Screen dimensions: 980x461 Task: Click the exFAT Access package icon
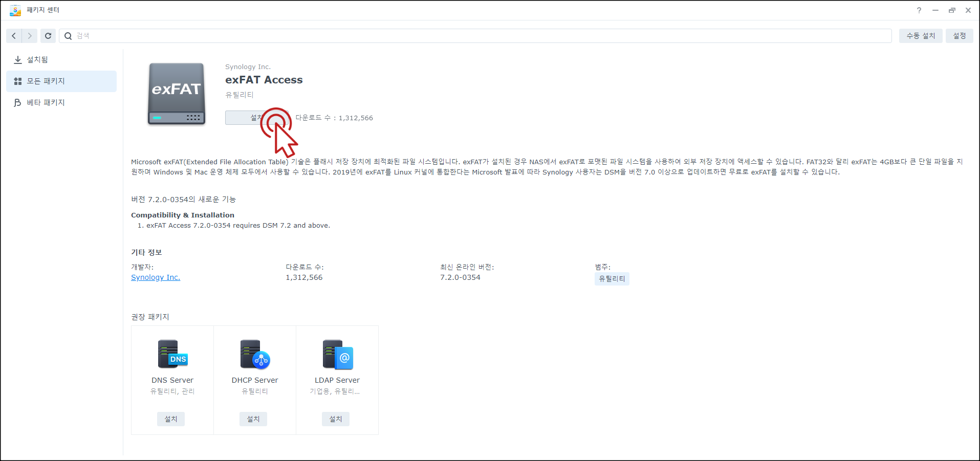coord(177,94)
